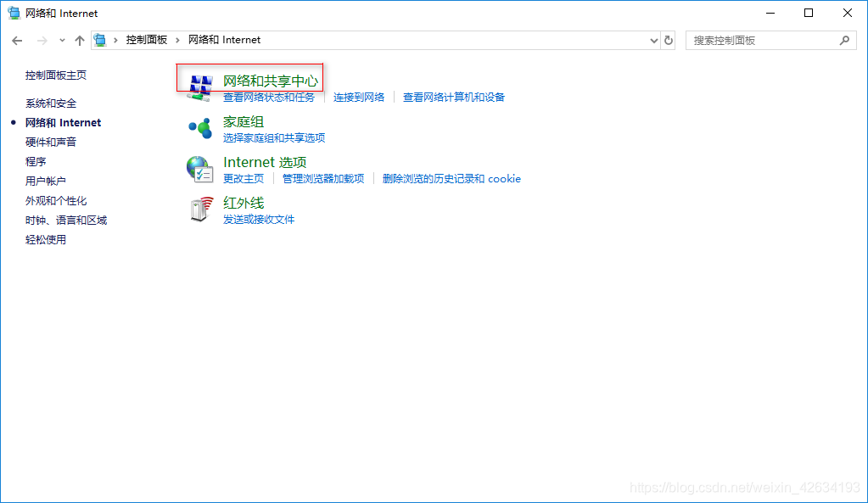This screenshot has height=503, width=868.
Task: Select 程序 in the sidebar
Action: coord(36,161)
